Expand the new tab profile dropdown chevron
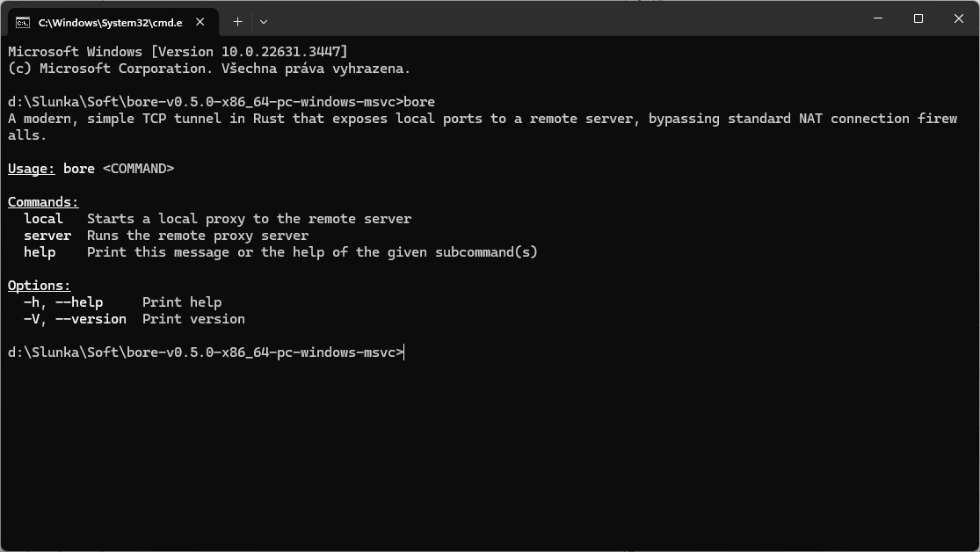The image size is (980, 552). (x=264, y=21)
